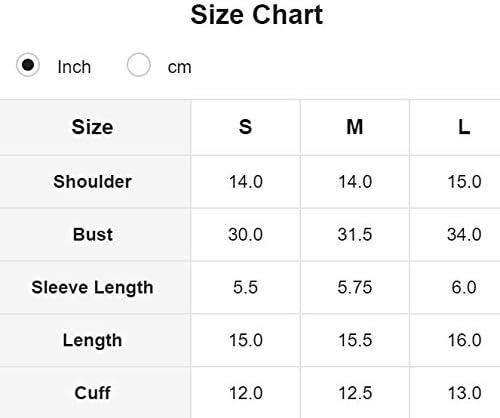
Task: Select the M size column header
Action: pyautogui.click(x=355, y=127)
